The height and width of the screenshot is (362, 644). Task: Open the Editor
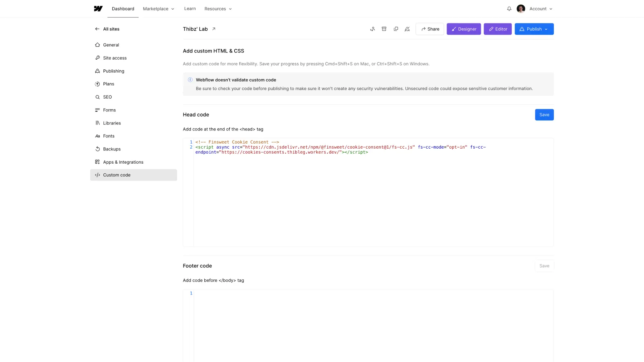point(497,29)
